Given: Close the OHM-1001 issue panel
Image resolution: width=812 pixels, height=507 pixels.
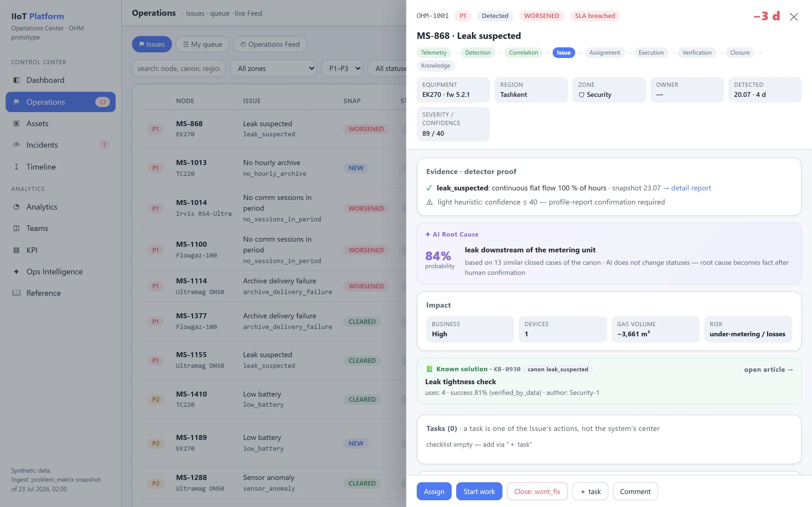Looking at the screenshot, I should click(794, 17).
